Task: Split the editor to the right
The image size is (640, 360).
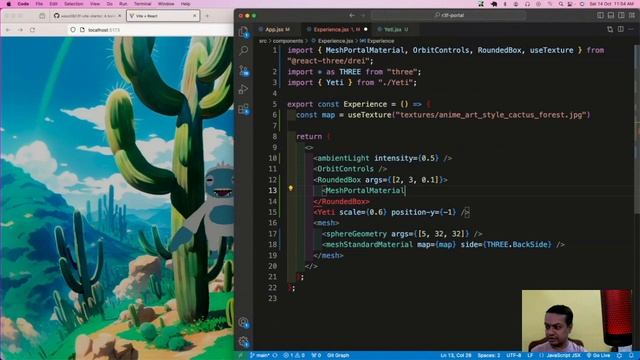Action: (620, 29)
